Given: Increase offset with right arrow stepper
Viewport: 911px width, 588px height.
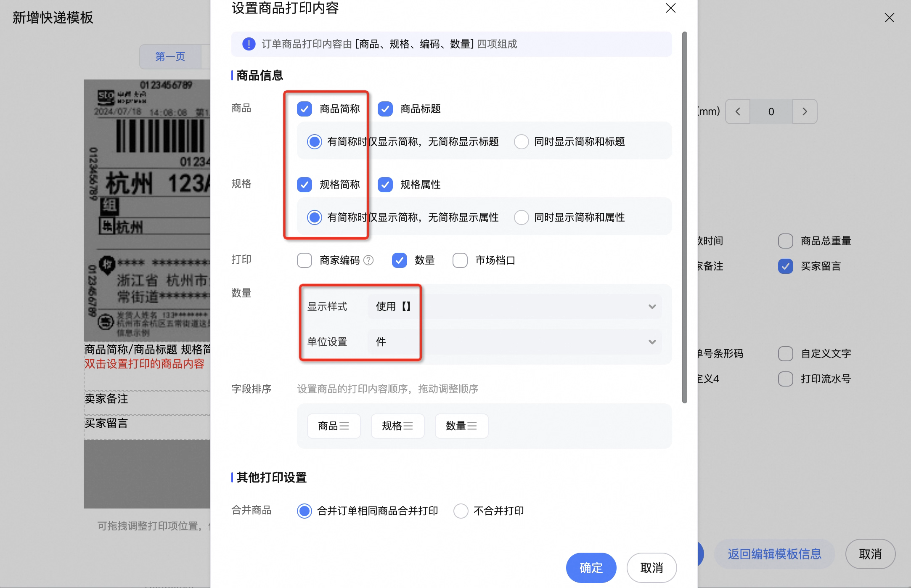Looking at the screenshot, I should pos(805,111).
